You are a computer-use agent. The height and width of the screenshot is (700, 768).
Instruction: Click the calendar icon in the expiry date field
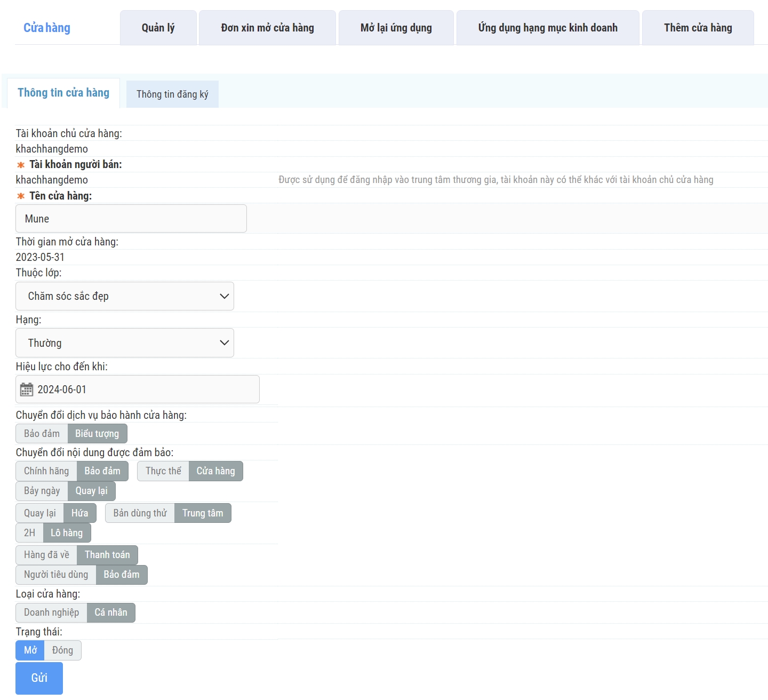(26, 389)
